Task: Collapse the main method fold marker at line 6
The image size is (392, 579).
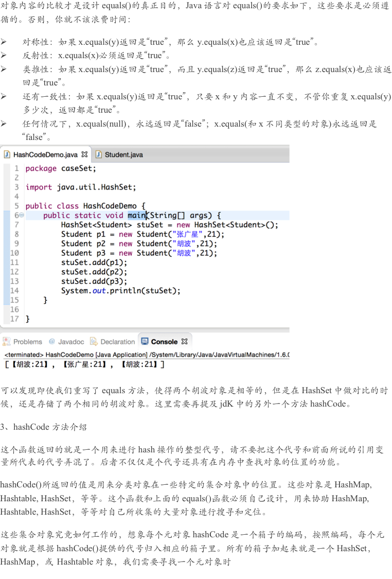Action: pyautogui.click(x=22, y=215)
